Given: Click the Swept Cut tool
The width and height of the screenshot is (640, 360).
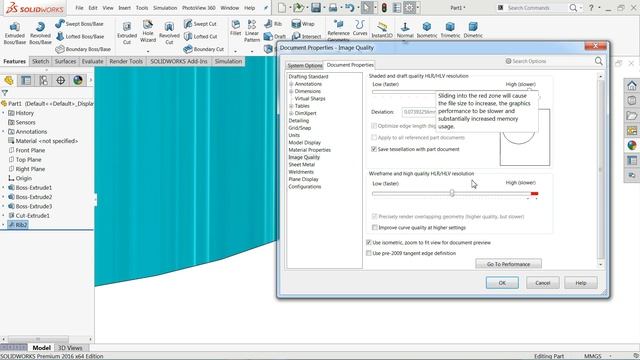Looking at the screenshot, I should pos(200,24).
